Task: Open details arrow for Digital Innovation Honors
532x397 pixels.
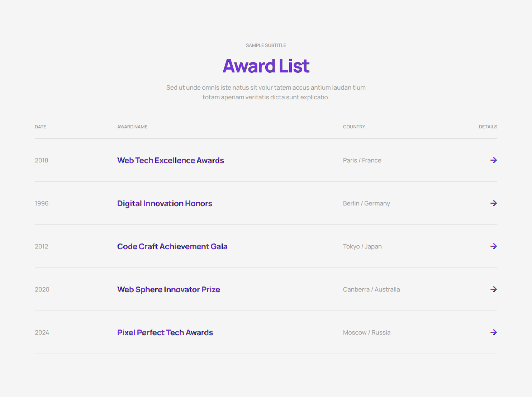Action: coord(493,203)
